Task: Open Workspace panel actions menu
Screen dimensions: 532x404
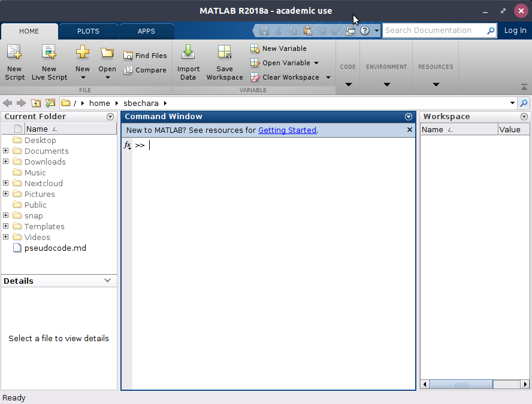Action: pos(524,117)
